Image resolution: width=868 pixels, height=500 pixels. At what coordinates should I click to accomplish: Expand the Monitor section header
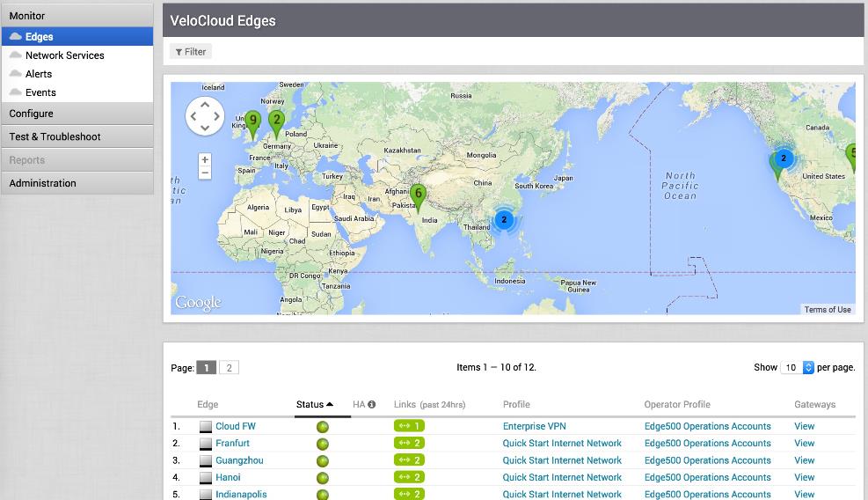(x=77, y=16)
